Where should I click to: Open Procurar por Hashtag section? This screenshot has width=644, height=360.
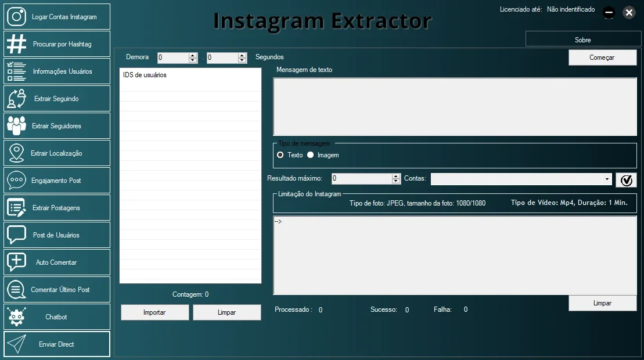[x=57, y=44]
